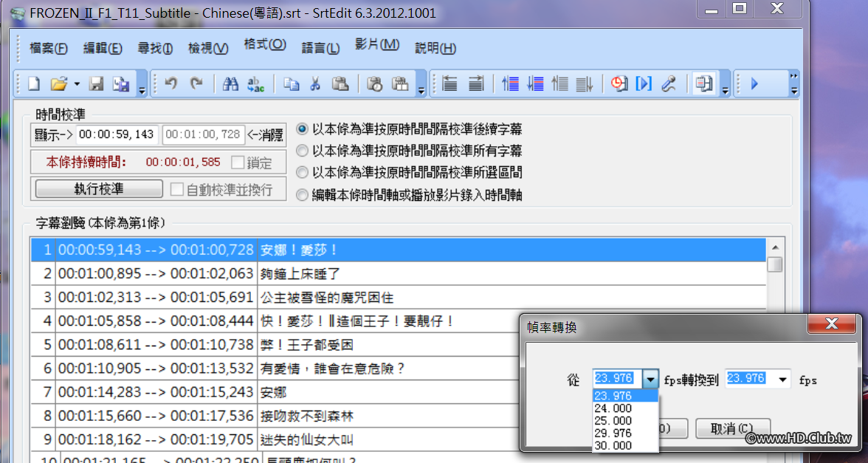Click the <-消隱 button

pos(265,134)
